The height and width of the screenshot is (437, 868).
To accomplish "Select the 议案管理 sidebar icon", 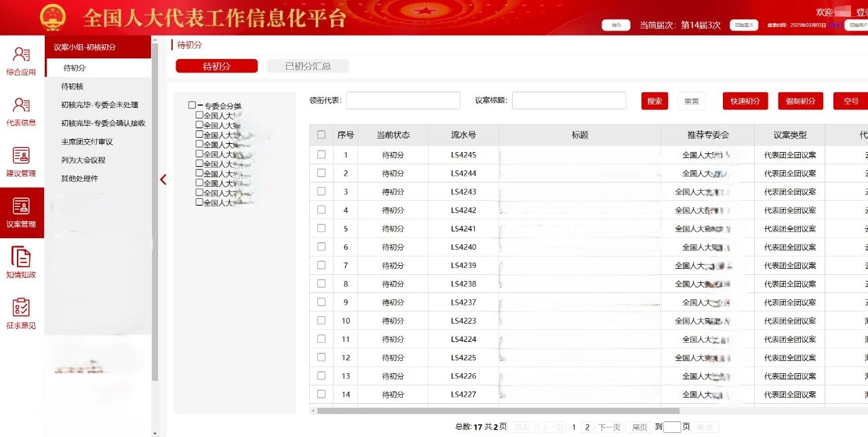I will [21, 212].
